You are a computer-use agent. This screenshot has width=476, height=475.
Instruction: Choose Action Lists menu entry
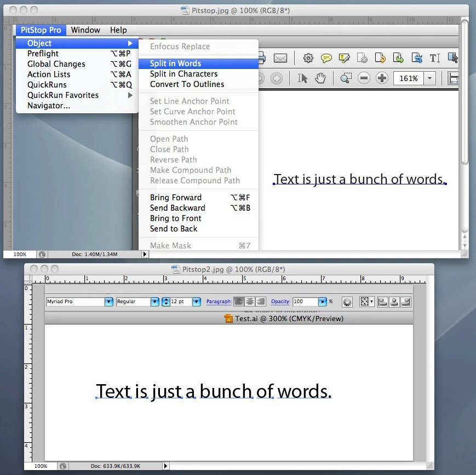pos(77,74)
